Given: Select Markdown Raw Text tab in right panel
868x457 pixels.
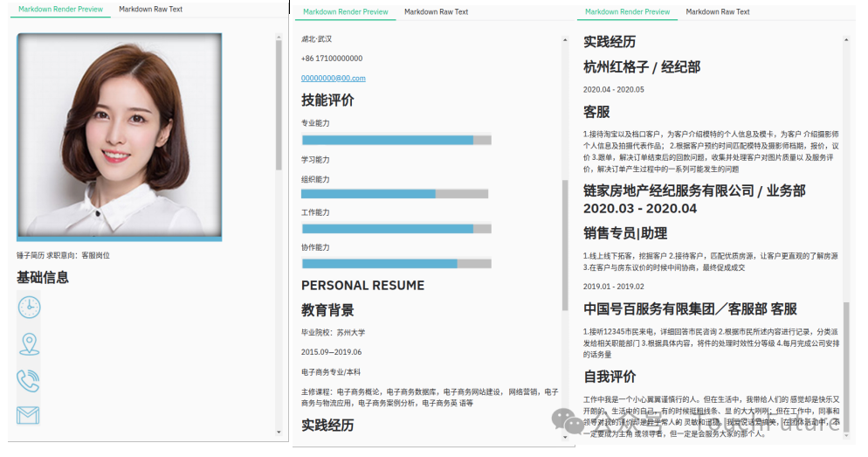Looking at the screenshot, I should point(717,11).
